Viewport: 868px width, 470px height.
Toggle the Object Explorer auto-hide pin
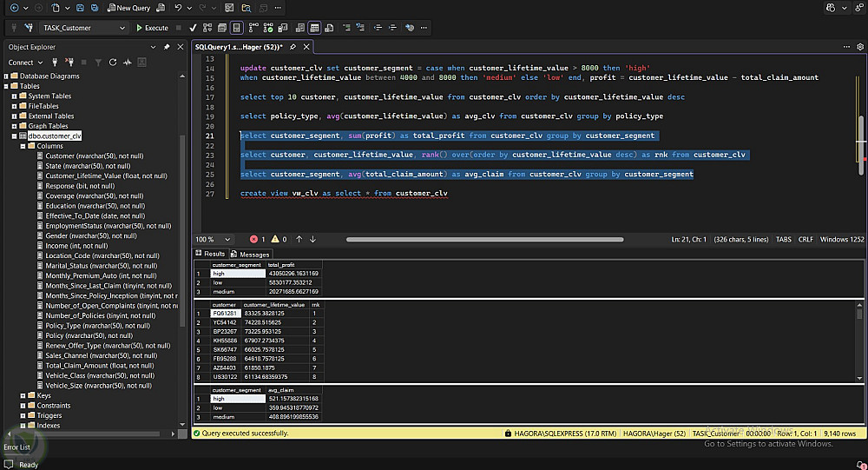pyautogui.click(x=166, y=47)
